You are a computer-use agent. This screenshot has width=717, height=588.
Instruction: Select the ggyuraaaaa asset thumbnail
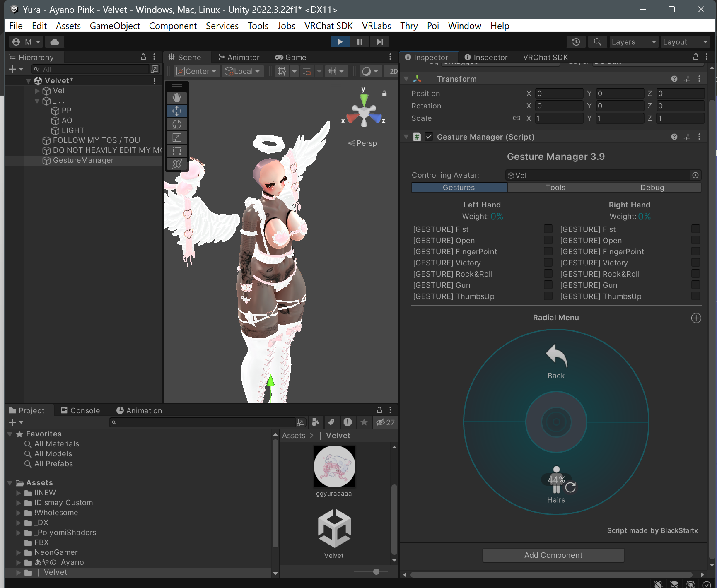pos(335,467)
